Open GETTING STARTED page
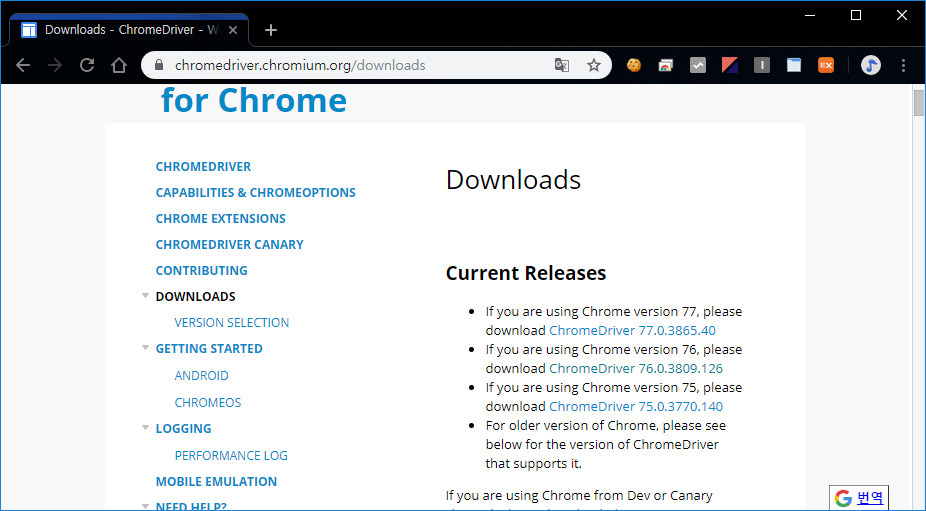 point(209,349)
